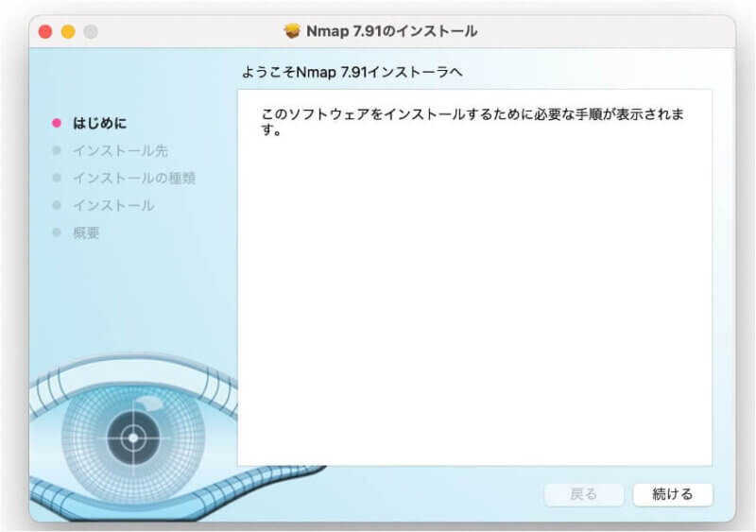Click the grayed-out zoom window button
756x532 pixels.
tap(91, 32)
